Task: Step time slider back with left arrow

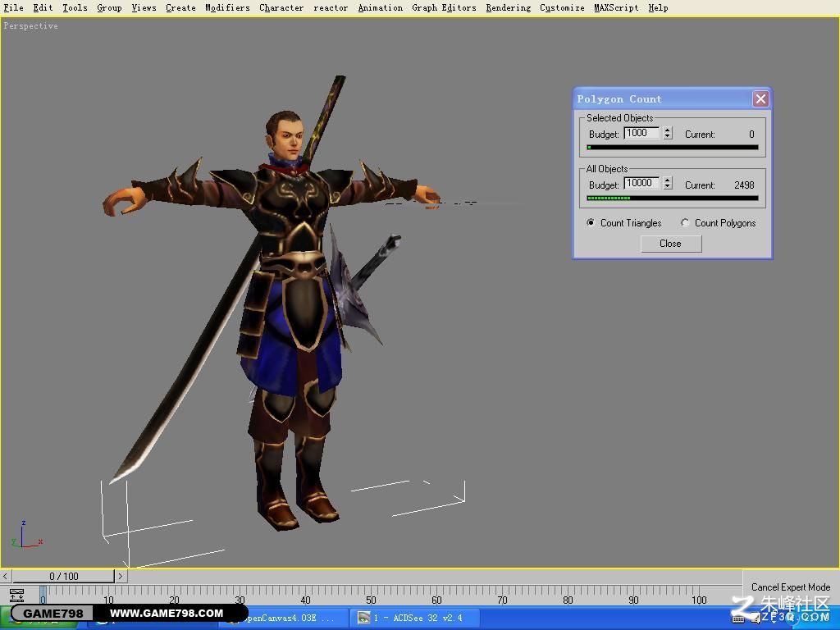Action: click(6, 576)
